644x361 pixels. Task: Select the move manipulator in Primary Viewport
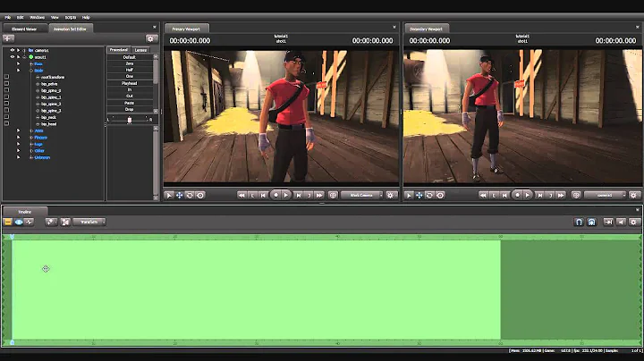pos(180,196)
